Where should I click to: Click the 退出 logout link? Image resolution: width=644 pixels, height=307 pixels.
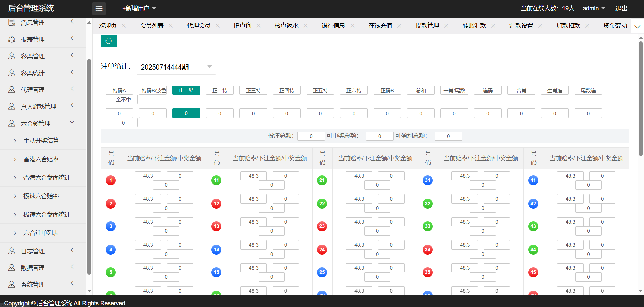621,8
